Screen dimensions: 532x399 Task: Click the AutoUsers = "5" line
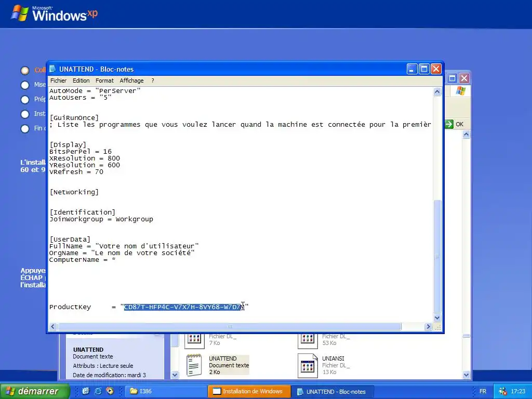click(81, 98)
